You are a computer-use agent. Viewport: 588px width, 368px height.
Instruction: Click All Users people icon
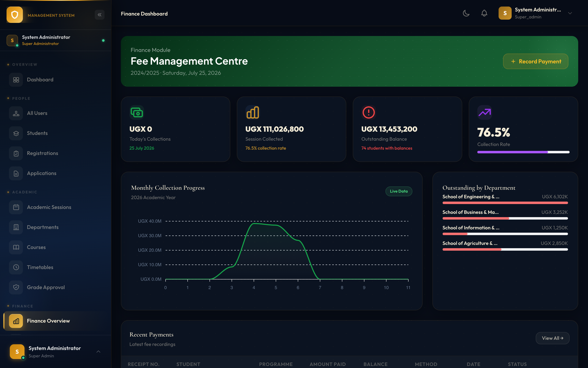pyautogui.click(x=16, y=113)
